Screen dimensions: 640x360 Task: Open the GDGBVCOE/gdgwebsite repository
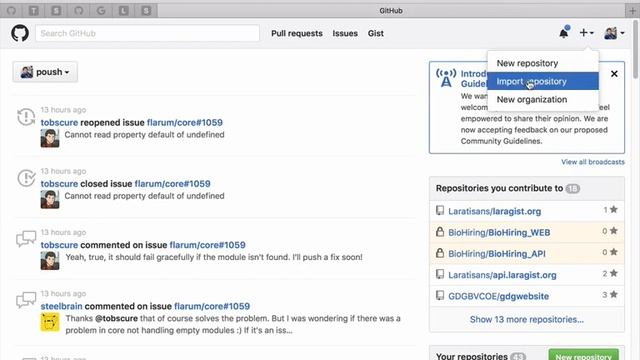[498, 296]
